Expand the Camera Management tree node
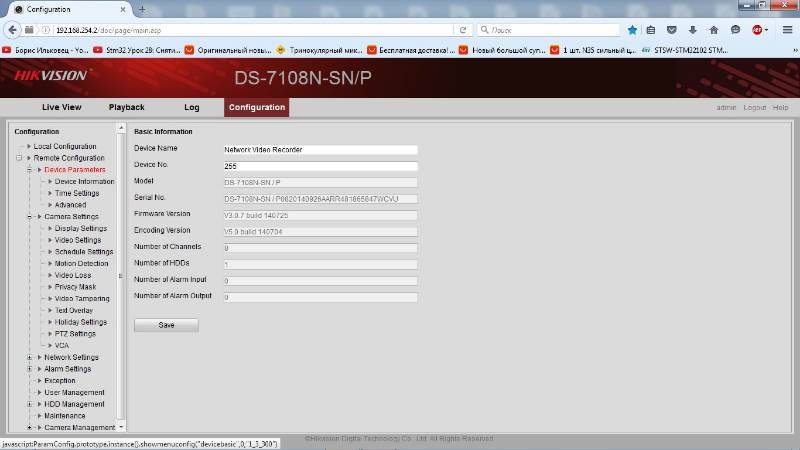The image size is (800, 450). coord(30,428)
